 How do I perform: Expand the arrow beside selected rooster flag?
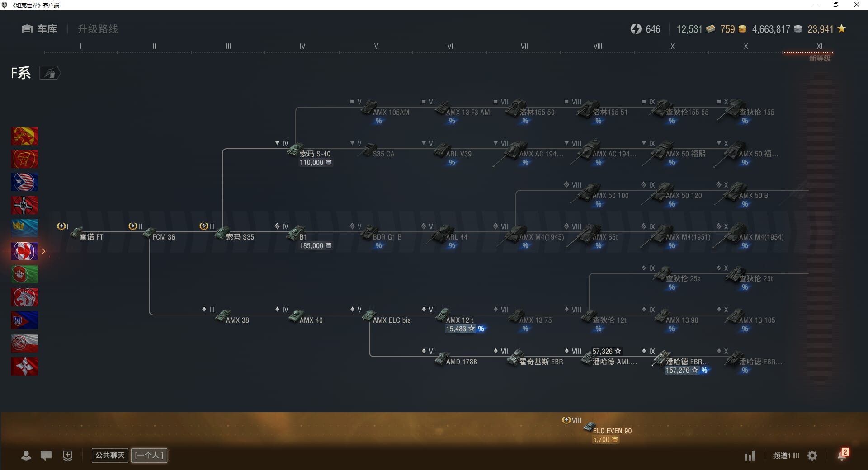point(44,251)
